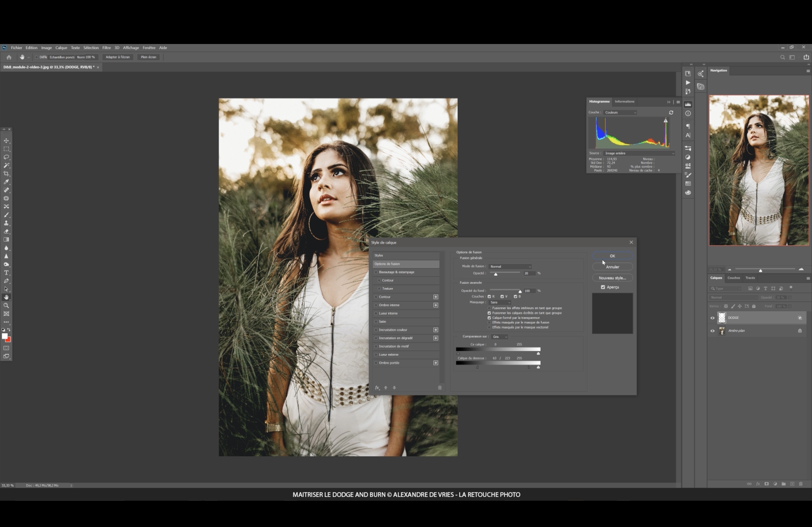The image size is (812, 527).
Task: Click the Annuler button
Action: (612, 267)
